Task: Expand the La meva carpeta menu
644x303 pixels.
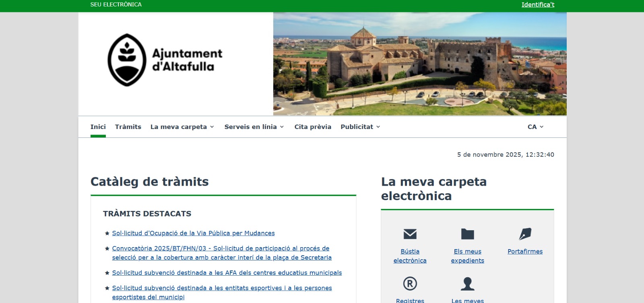Action: [182, 127]
